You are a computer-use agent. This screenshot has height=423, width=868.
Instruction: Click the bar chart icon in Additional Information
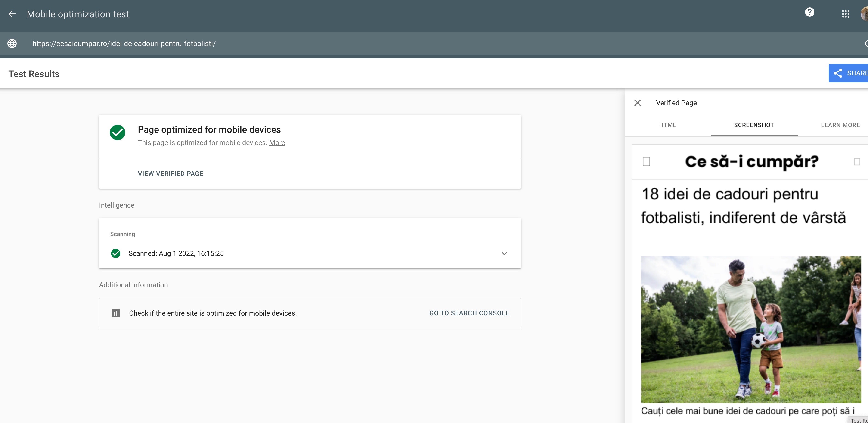pos(116,313)
